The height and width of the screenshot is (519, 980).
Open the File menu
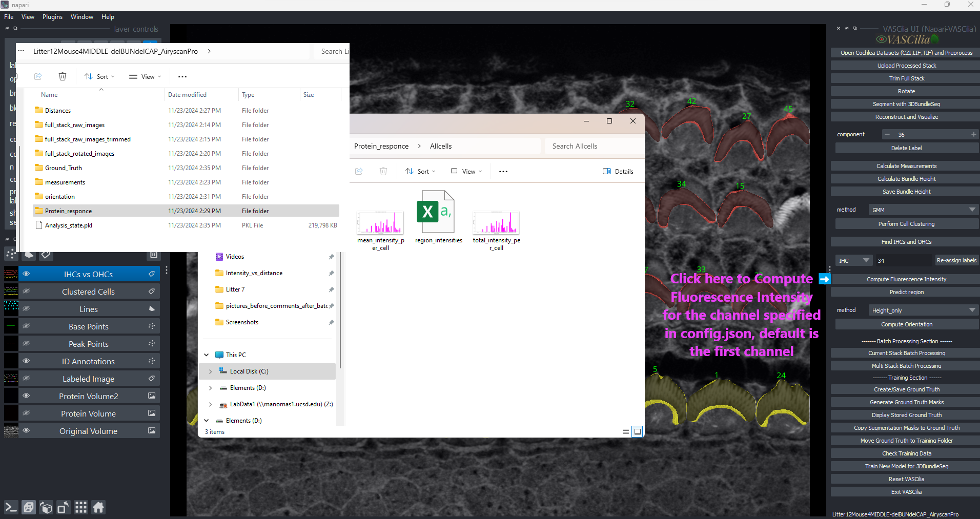tap(9, 17)
